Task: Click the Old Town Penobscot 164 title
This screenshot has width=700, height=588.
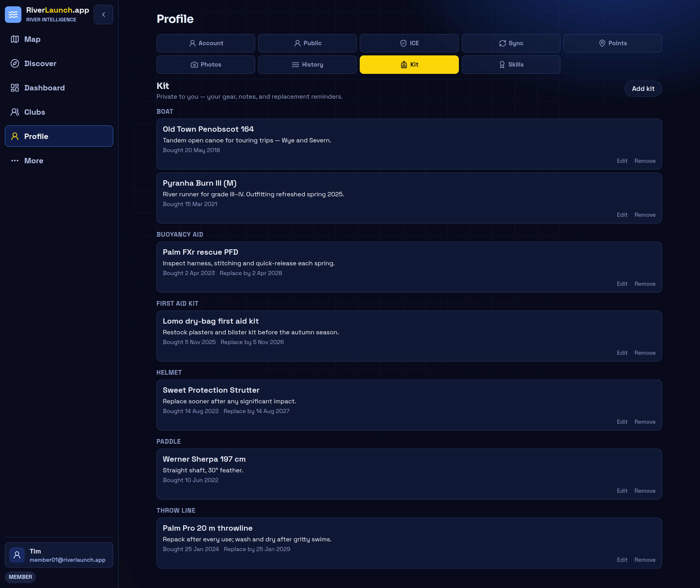Action: click(x=208, y=129)
